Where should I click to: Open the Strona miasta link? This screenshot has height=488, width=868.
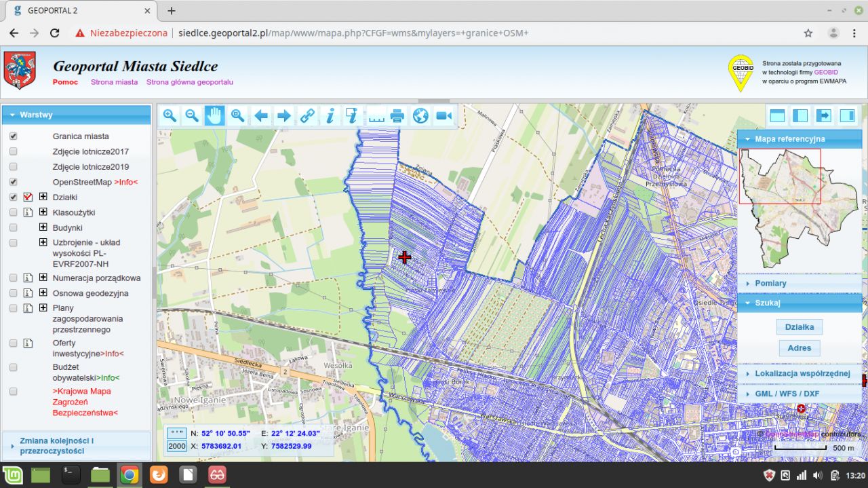coord(114,82)
